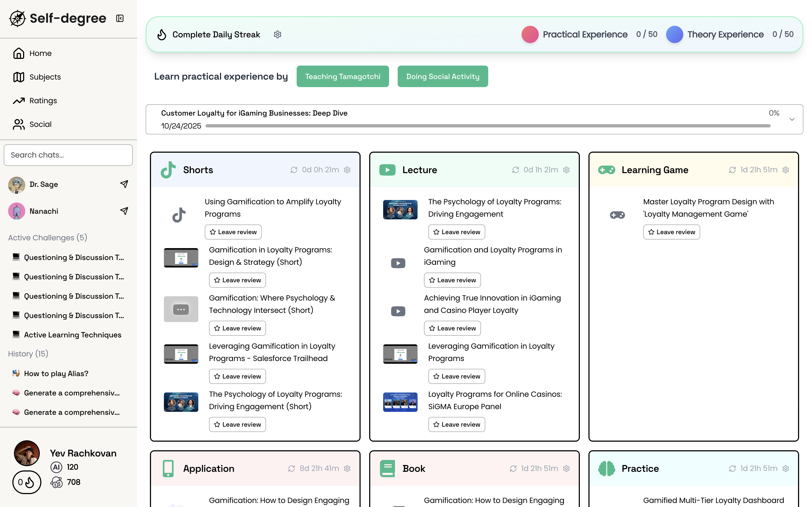The height and width of the screenshot is (507, 812).
Task: Open Daily Streak settings gear
Action: [277, 34]
